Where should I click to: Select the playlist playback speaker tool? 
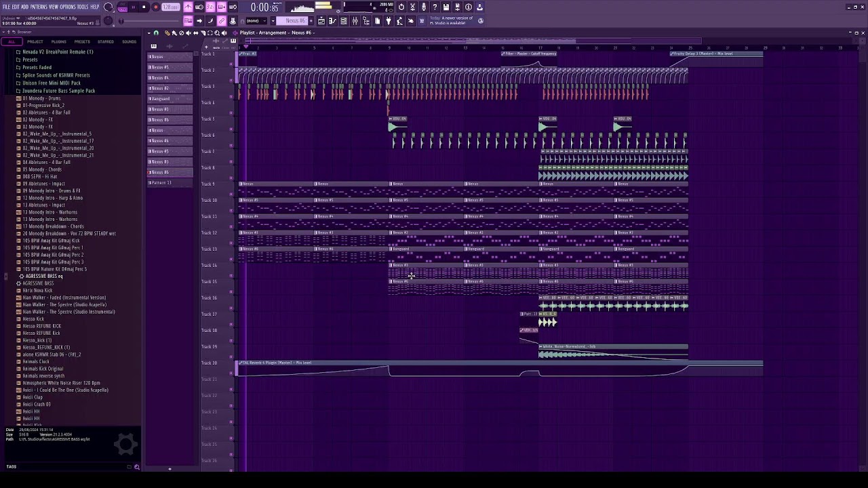pyautogui.click(x=224, y=33)
